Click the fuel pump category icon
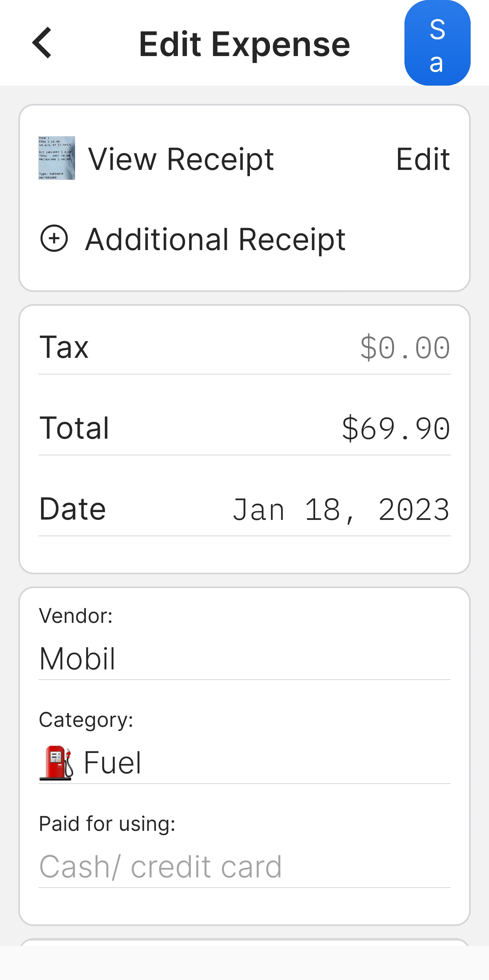This screenshot has height=980, width=489. pyautogui.click(x=56, y=763)
